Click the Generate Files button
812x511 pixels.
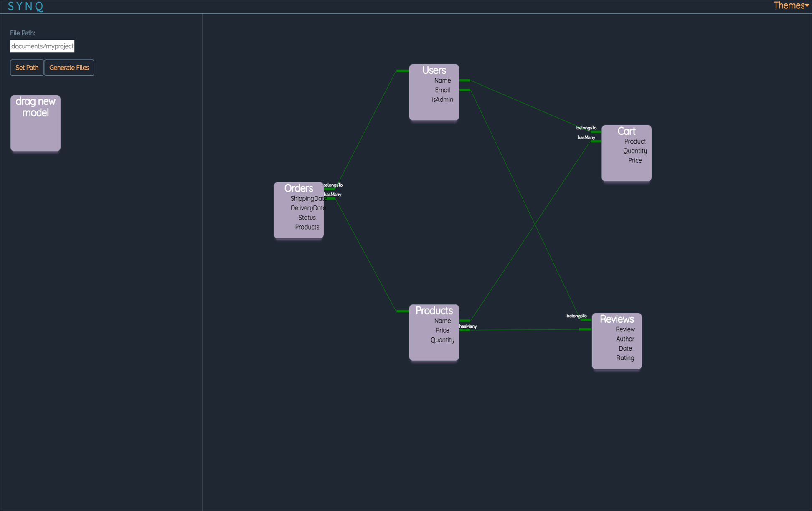click(69, 68)
